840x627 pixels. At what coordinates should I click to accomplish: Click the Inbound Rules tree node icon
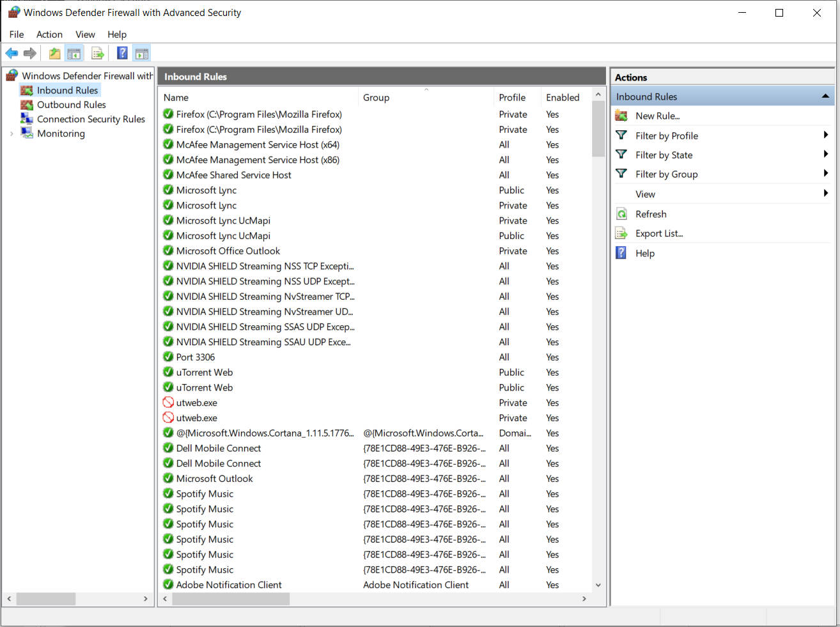27,90
